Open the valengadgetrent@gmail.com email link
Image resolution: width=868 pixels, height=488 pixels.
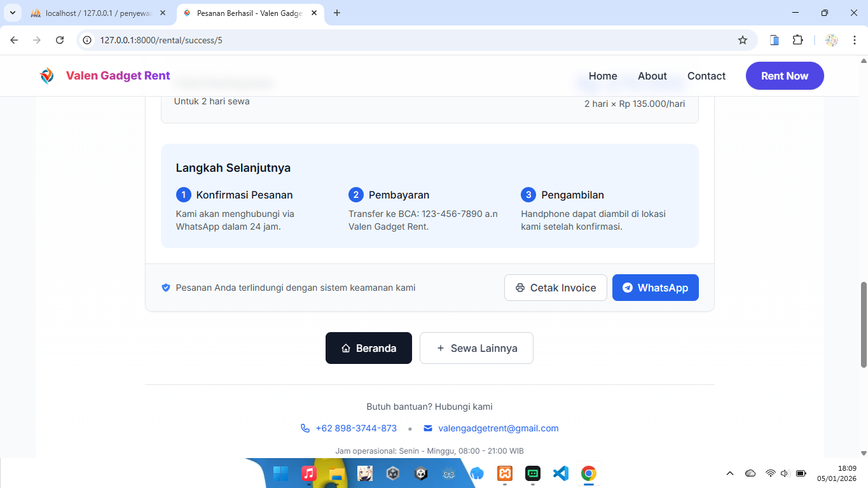tap(498, 428)
